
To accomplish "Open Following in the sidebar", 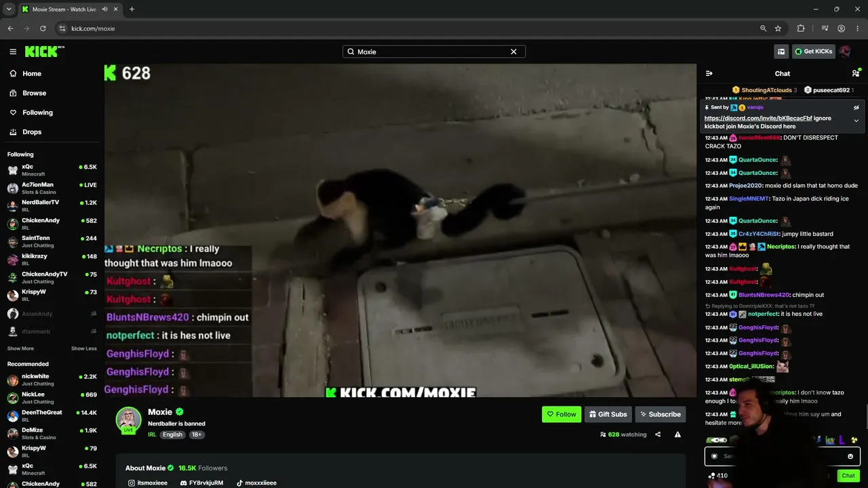I will click(x=37, y=113).
